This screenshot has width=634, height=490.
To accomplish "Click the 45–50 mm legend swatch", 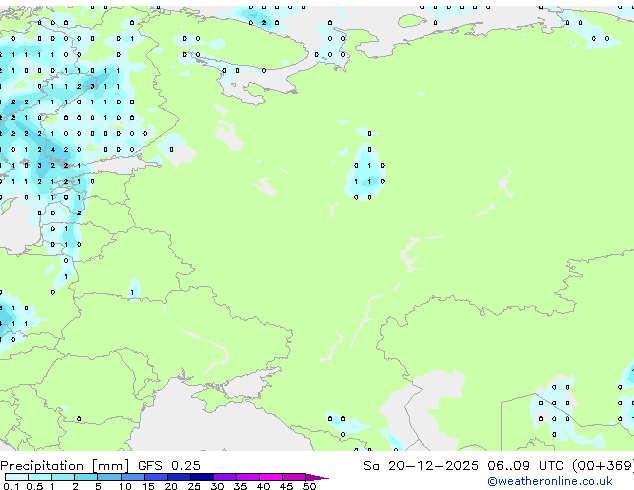I will tap(294, 477).
